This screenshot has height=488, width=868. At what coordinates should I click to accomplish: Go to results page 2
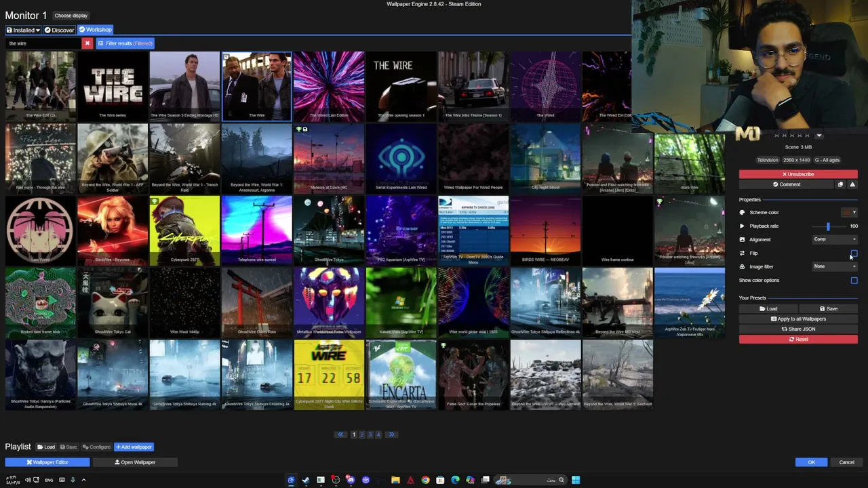click(x=361, y=434)
